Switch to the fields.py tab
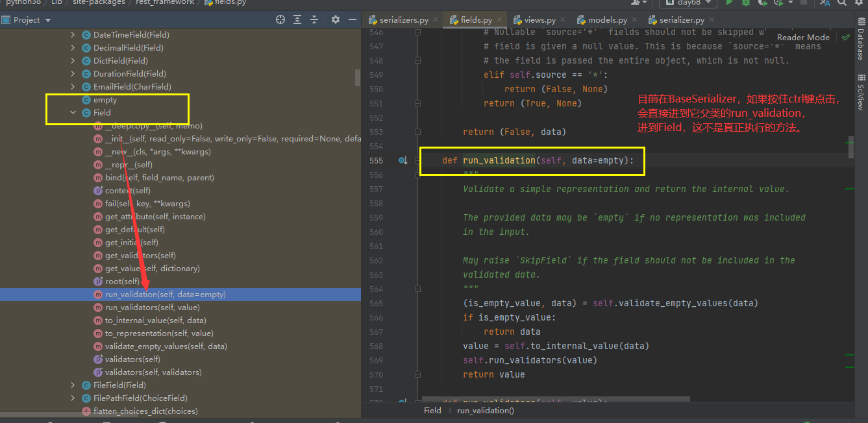This screenshot has width=868, height=423. (x=477, y=20)
